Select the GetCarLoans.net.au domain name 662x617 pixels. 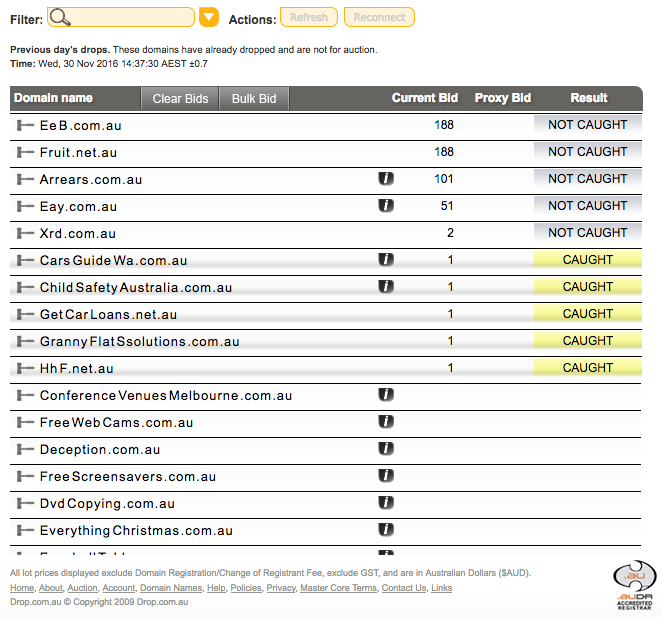point(109,315)
